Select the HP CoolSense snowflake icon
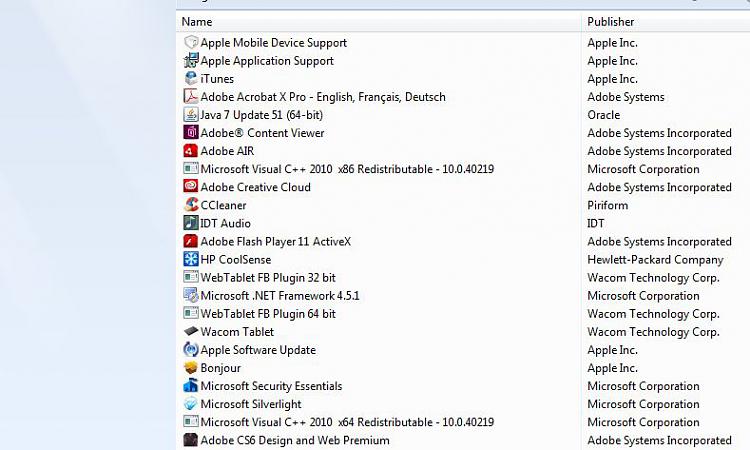This screenshot has height=450, width=750. [191, 259]
